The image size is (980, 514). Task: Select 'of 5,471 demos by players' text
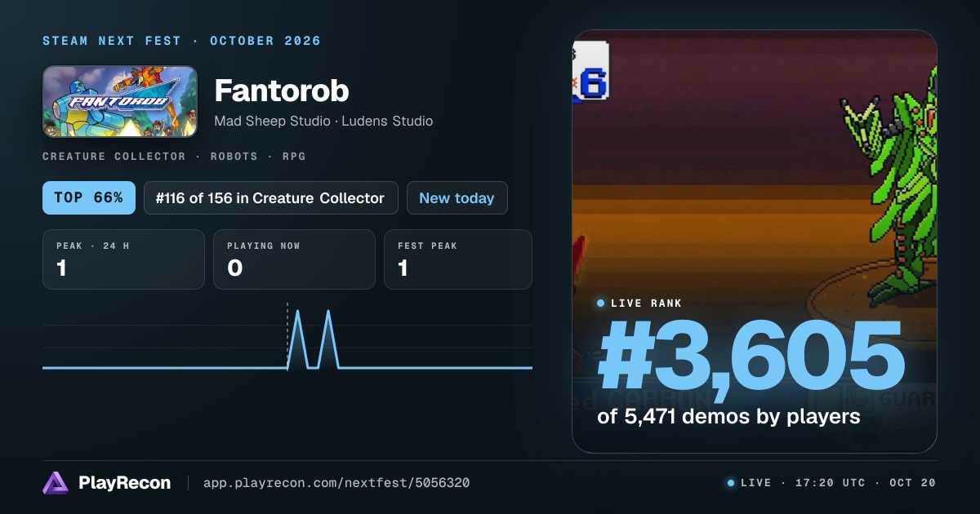[x=728, y=416]
